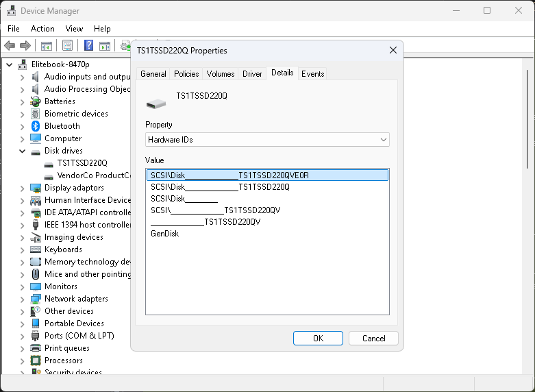Switch to the Policies tab

(x=186, y=74)
